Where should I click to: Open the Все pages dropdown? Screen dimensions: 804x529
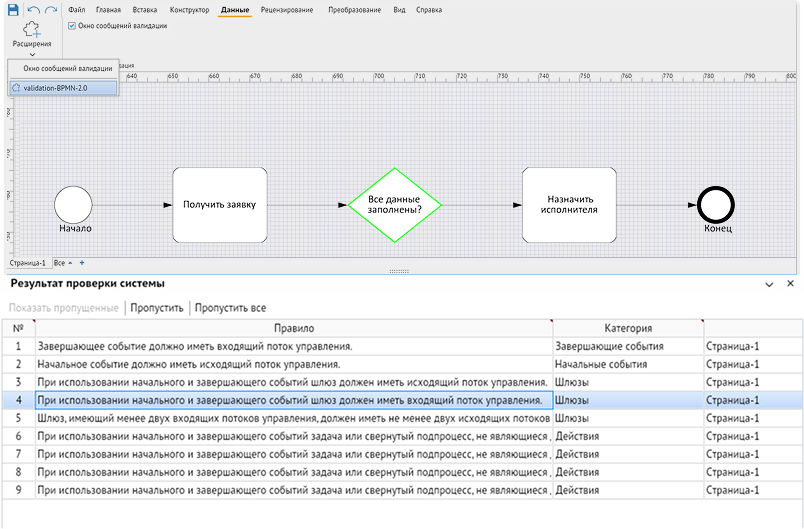coord(63,263)
